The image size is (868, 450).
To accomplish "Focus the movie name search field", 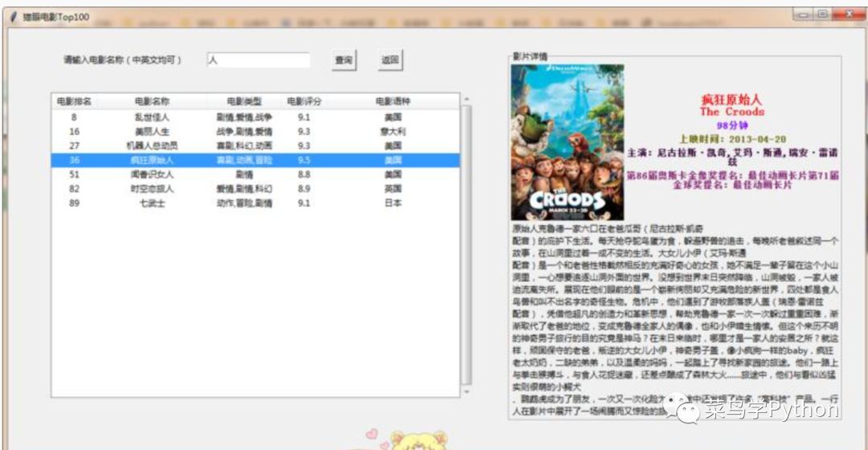I will tap(259, 59).
